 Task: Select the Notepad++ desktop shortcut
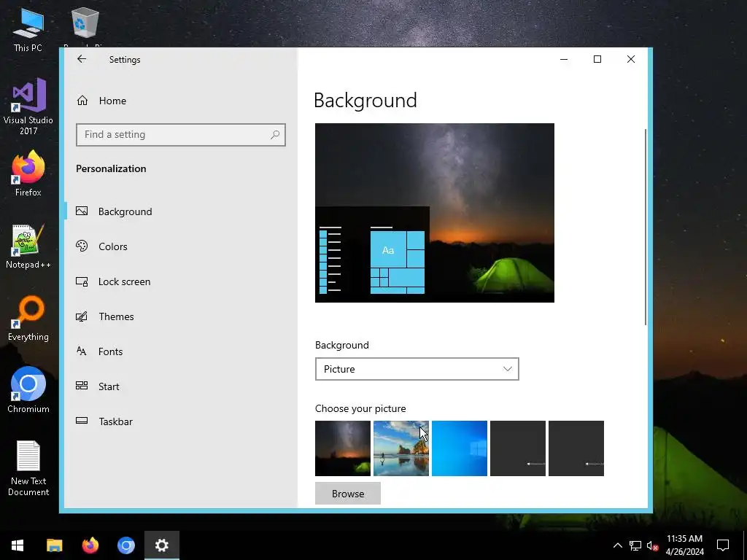pos(28,246)
